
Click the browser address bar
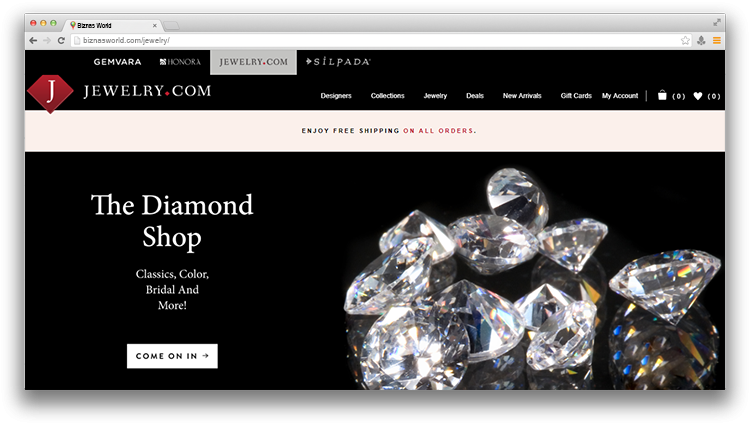tap(375, 41)
